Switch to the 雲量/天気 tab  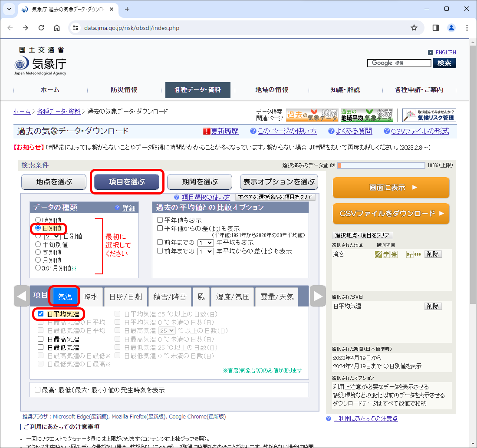pyautogui.click(x=277, y=297)
